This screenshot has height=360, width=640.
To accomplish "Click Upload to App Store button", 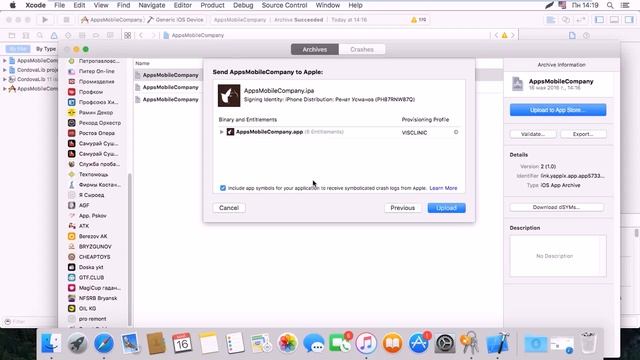I will tap(558, 110).
